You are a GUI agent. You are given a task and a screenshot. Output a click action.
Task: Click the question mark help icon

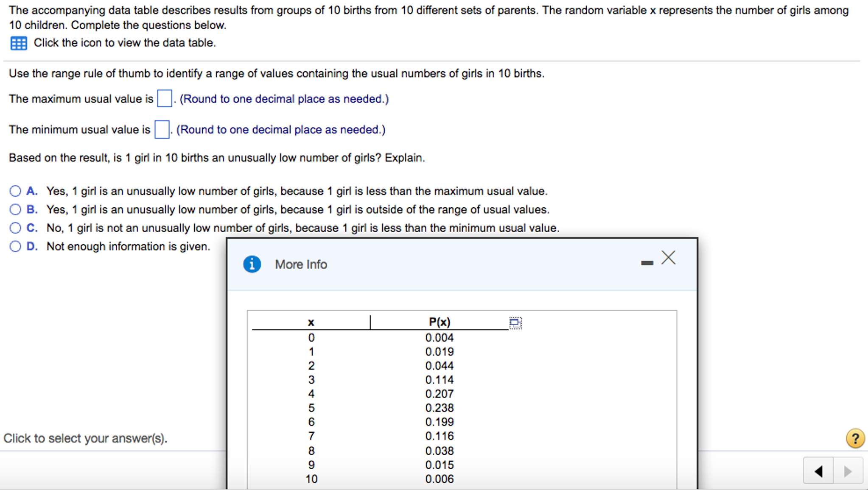855,438
